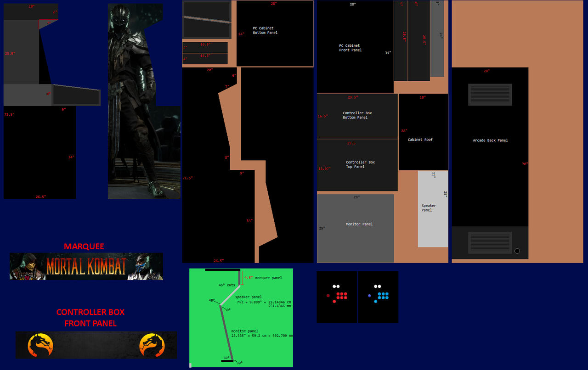Click the lower vent grille on Arcade Back Panel

(x=490, y=243)
